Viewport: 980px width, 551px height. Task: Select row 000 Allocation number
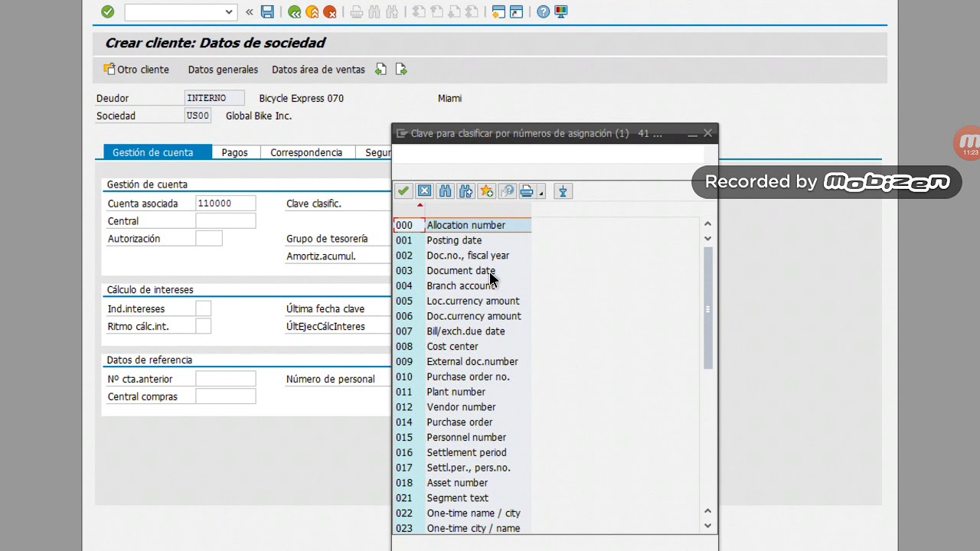[462, 225]
